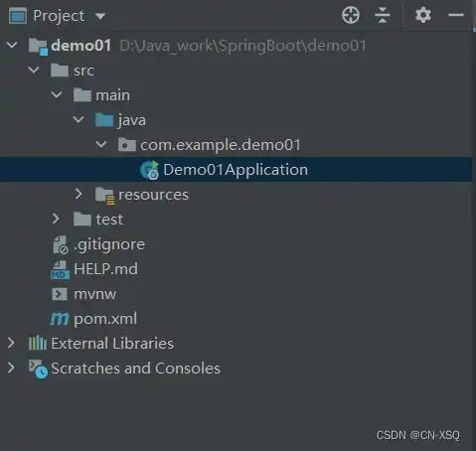Click the Collapse All icon
The image size is (476, 451).
(383, 15)
